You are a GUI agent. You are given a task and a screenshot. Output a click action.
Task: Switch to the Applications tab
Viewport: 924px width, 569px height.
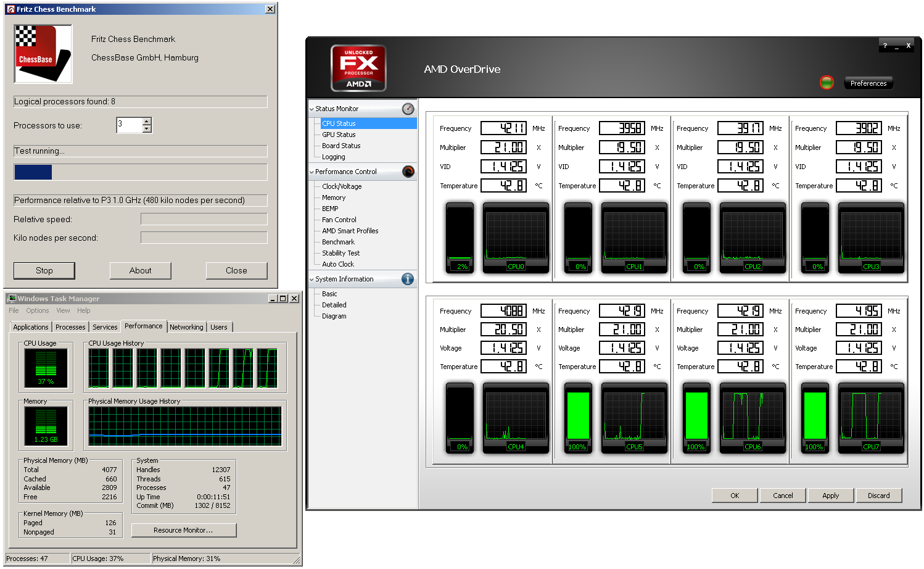(31, 327)
